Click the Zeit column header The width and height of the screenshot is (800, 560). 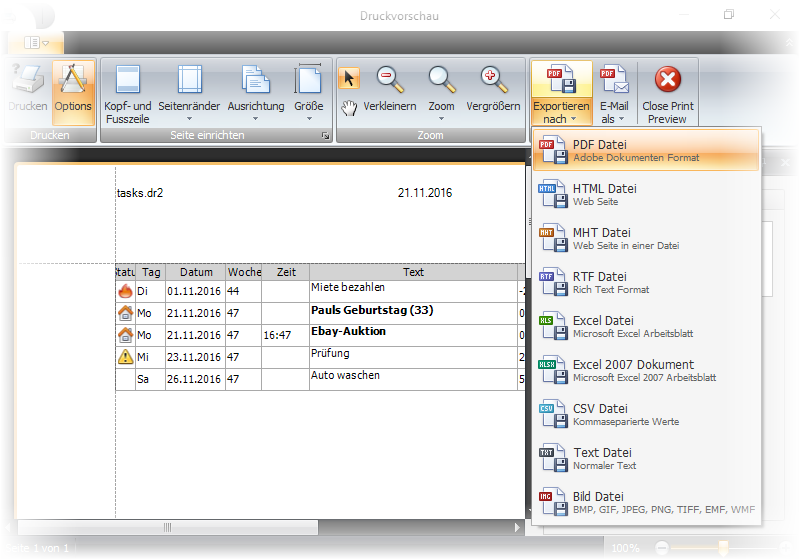click(x=286, y=272)
